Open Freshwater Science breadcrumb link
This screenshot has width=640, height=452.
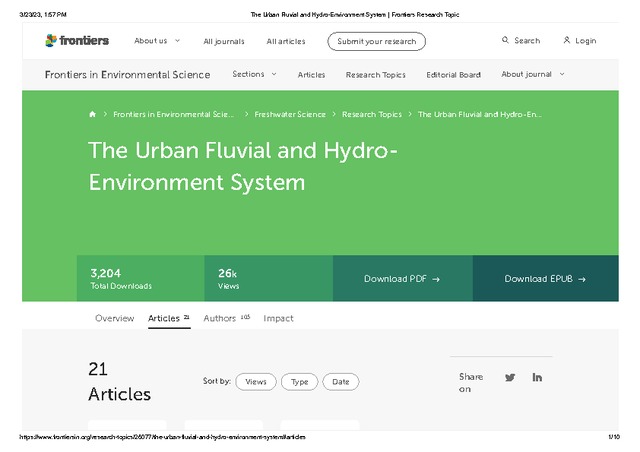290,115
